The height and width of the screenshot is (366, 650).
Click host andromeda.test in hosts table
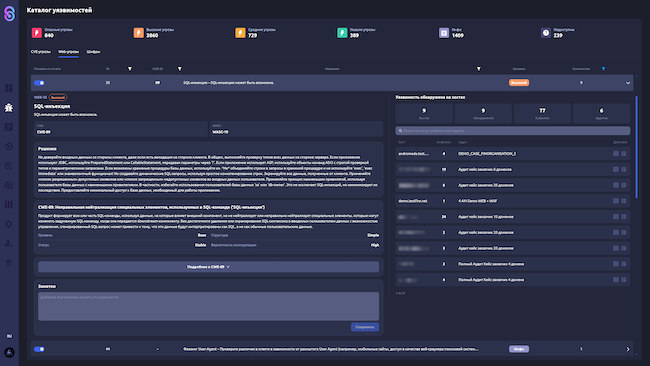coord(413,154)
